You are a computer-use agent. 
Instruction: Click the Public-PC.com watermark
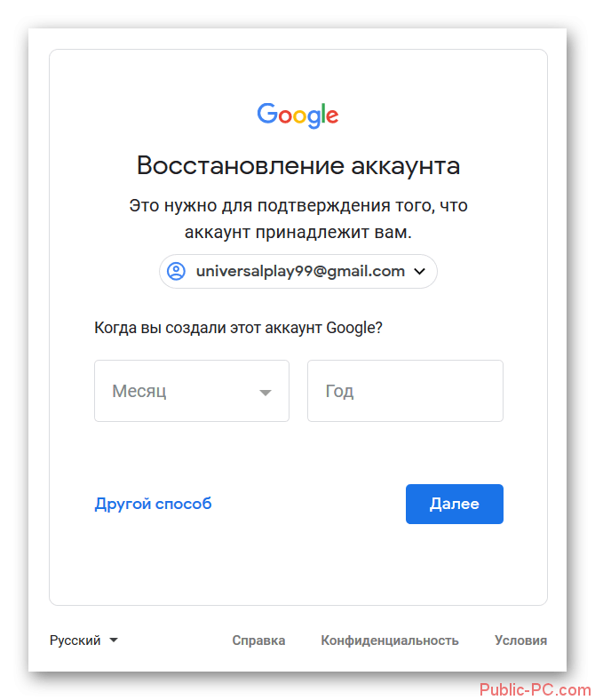tap(535, 689)
